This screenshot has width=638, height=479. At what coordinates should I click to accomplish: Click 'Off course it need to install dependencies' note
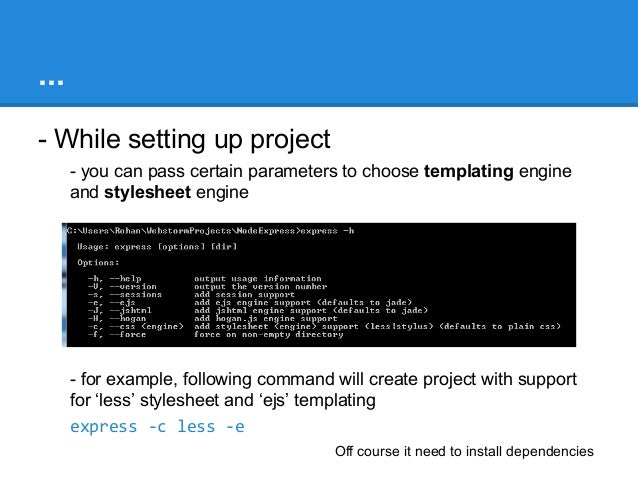tap(464, 451)
